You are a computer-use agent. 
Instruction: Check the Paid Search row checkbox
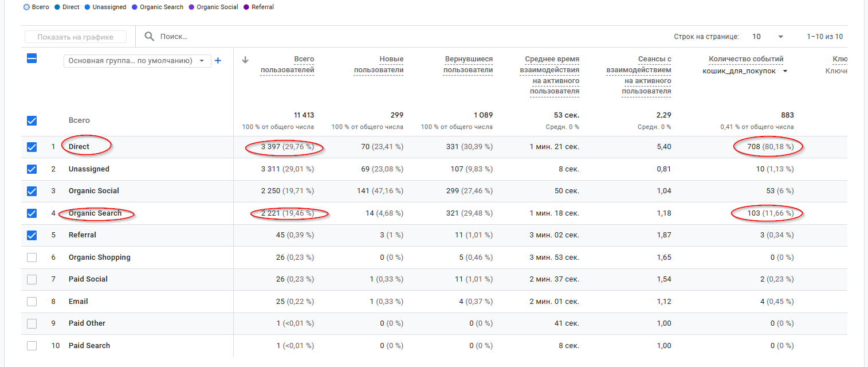(x=32, y=346)
